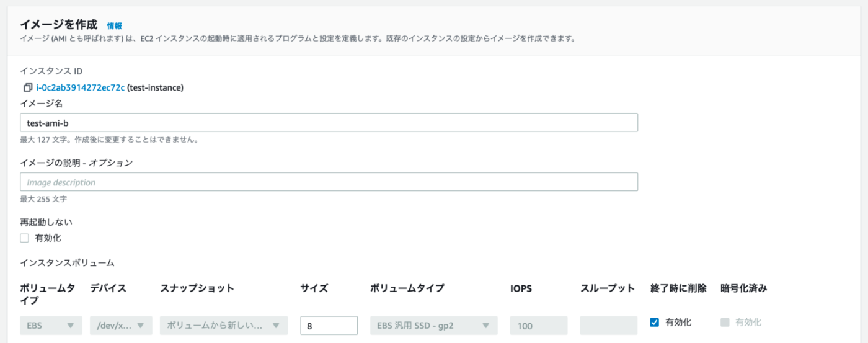
Task: Click the 最大 127 文字 hint text
Action: [109, 140]
